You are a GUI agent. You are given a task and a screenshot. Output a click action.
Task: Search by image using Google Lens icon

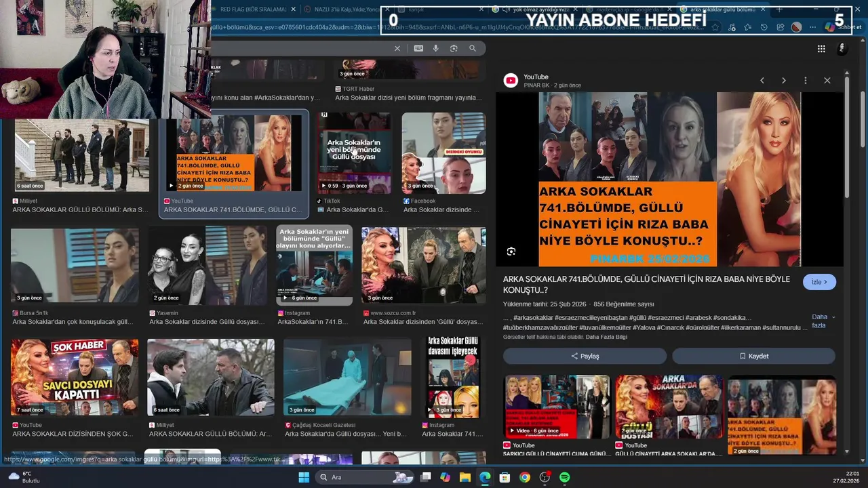pos(454,48)
